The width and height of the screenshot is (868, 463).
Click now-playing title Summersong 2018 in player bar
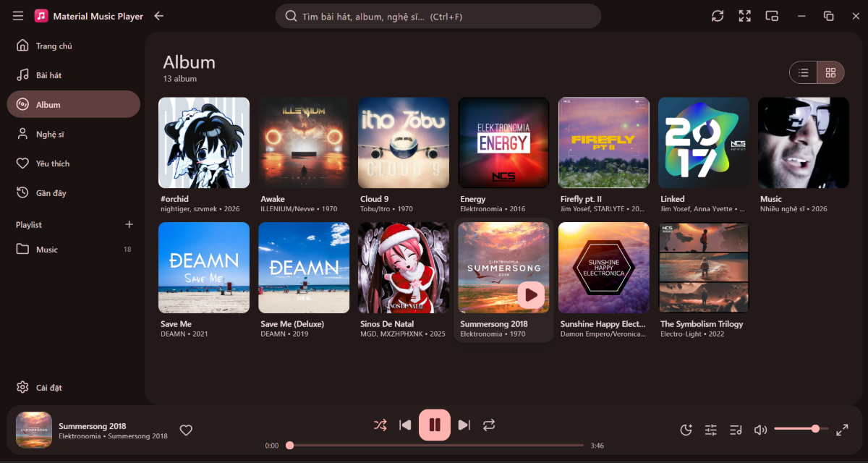[x=93, y=426]
